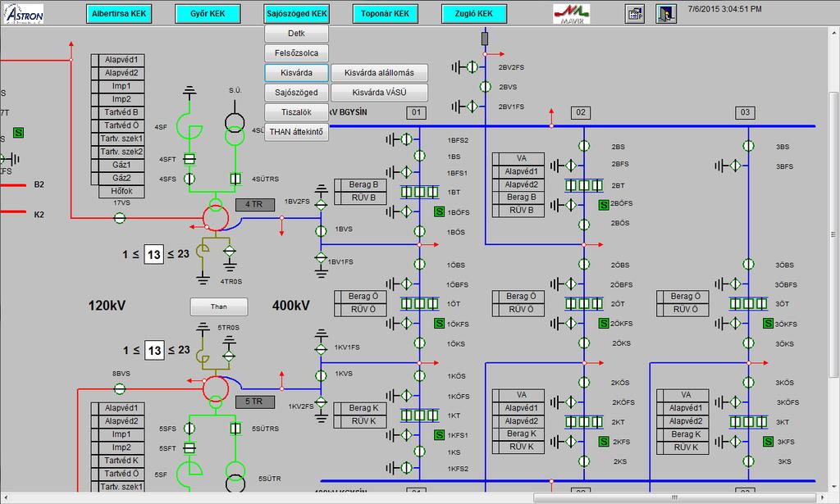Screen dimensions: 840x504
Task: Click the Astron logo
Action: tap(24, 13)
